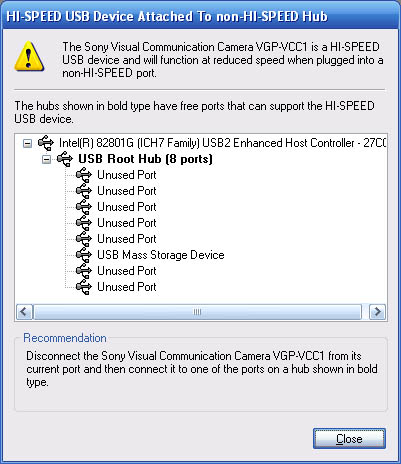This screenshot has width=401, height=464.
Task: Click the horizontal scrollbar right arrow
Action: [378, 312]
